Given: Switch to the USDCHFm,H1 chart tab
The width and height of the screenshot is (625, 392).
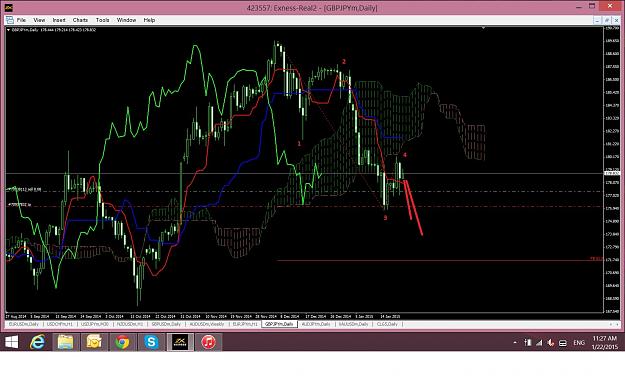Looking at the screenshot, I should 60,324.
